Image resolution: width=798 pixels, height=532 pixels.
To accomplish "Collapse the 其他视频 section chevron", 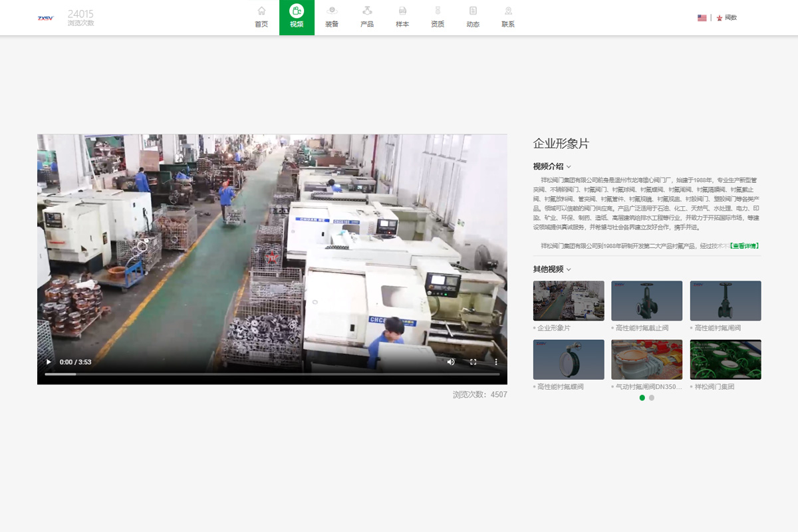I will click(569, 269).
